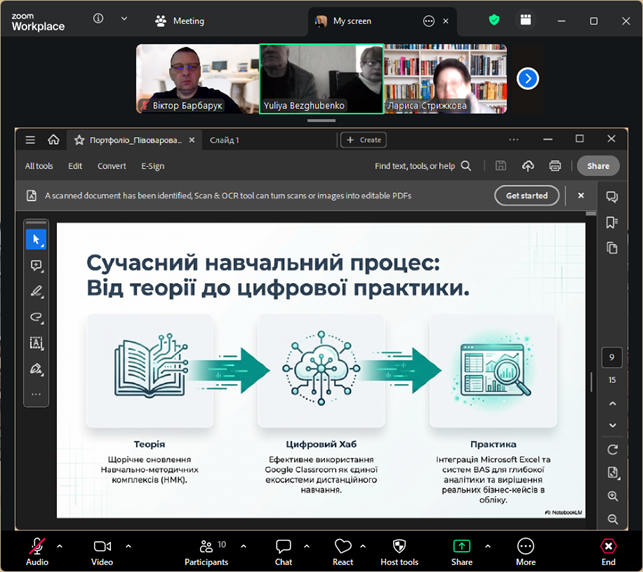643x572 pixels.
Task: Open the page display options icon
Action: (x=613, y=472)
